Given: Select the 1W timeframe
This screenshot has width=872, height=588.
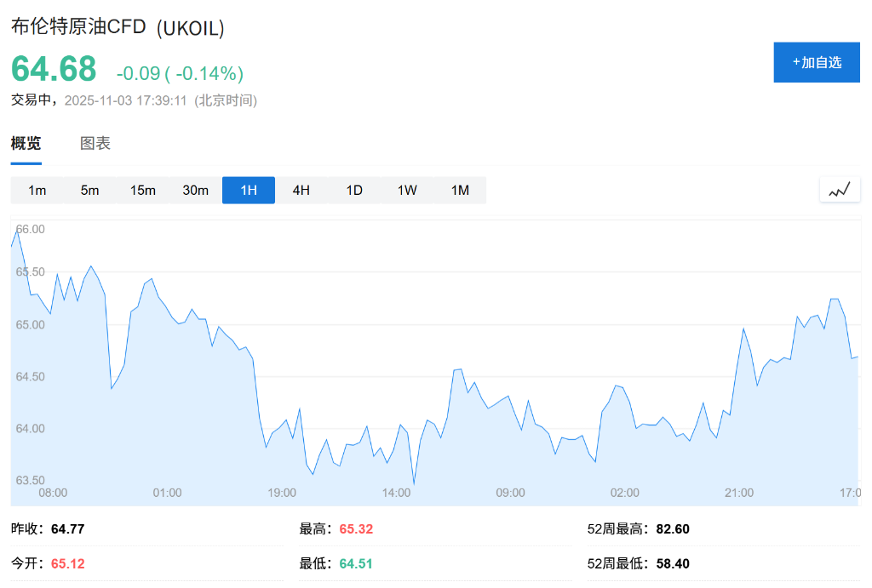Looking at the screenshot, I should [407, 191].
